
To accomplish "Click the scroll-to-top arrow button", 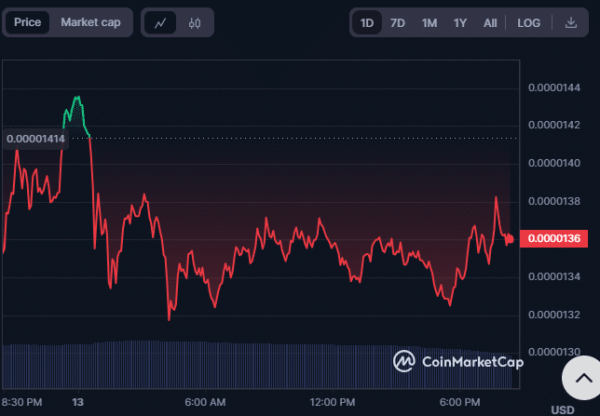I will 583,378.
